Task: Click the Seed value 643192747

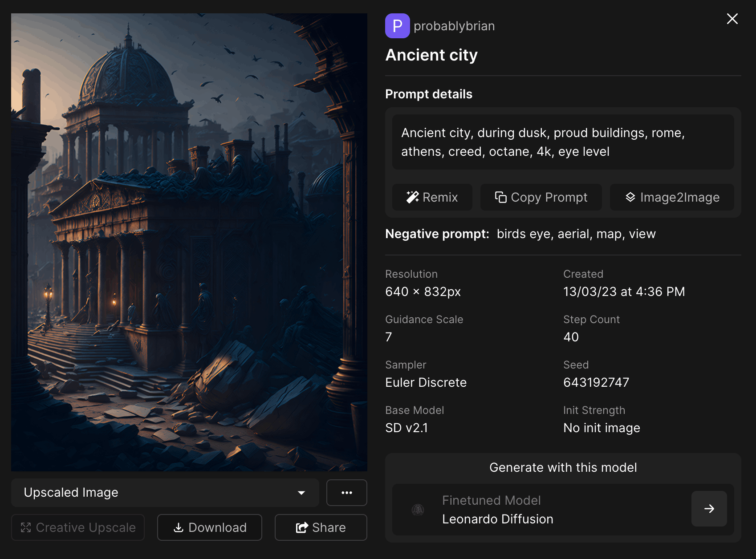Action: click(x=596, y=382)
